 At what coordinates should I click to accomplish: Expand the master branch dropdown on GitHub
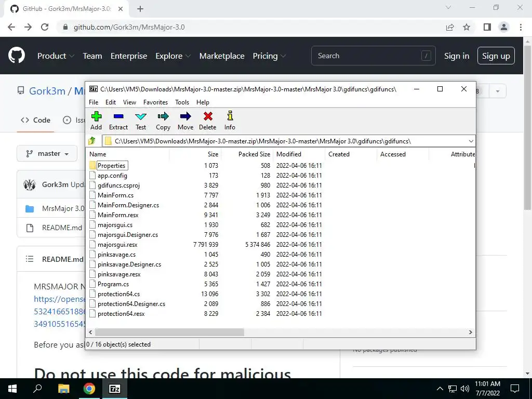[x=47, y=154]
